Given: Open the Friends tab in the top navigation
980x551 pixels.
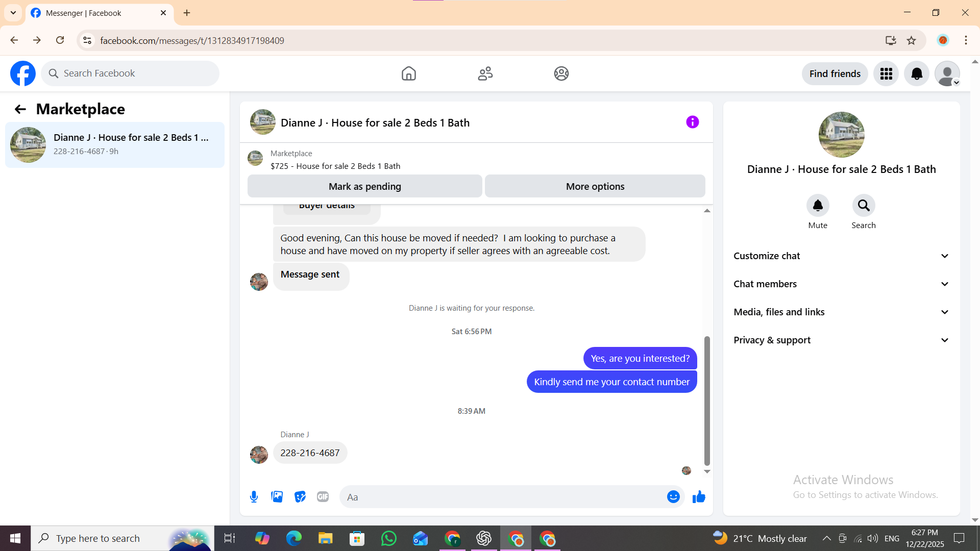Looking at the screenshot, I should [x=485, y=73].
